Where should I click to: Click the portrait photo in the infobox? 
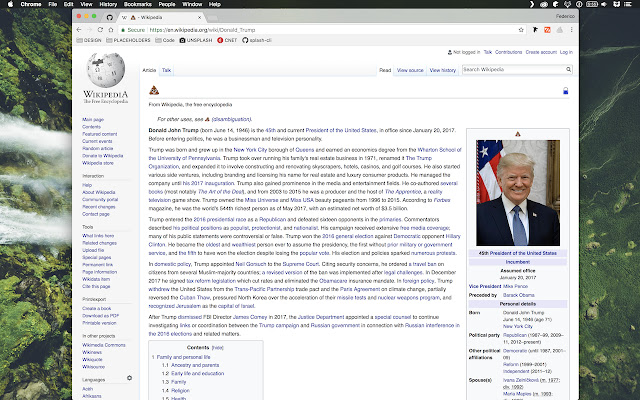(518, 193)
